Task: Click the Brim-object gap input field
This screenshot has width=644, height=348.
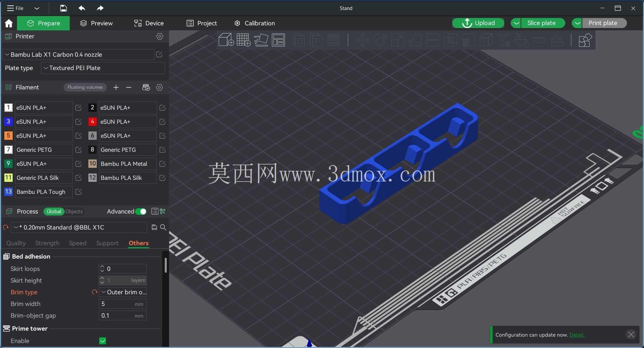Action: pos(123,316)
